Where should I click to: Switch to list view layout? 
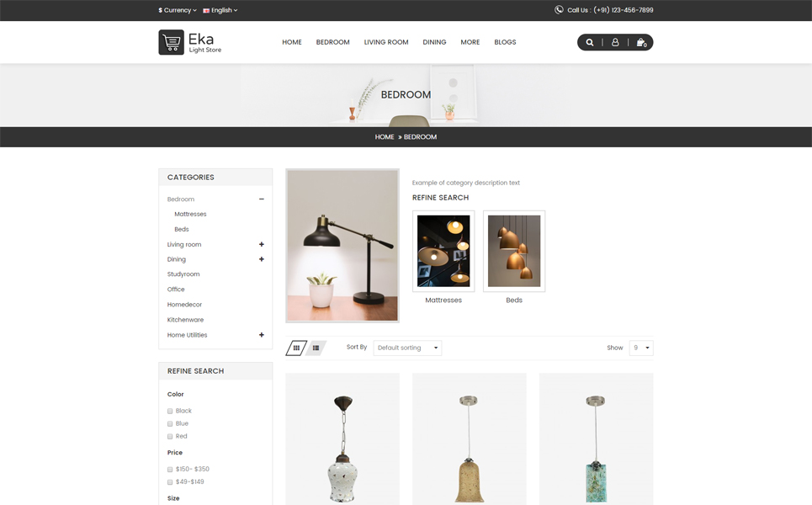316,348
